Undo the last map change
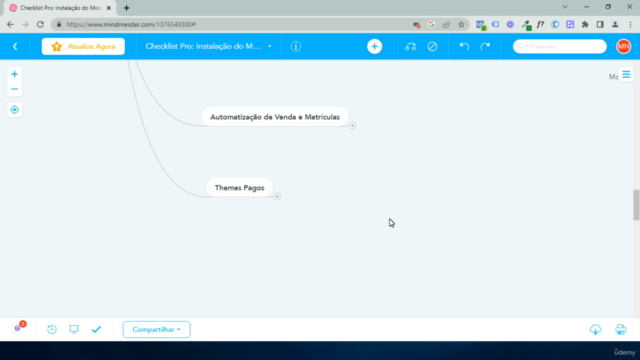 [464, 47]
